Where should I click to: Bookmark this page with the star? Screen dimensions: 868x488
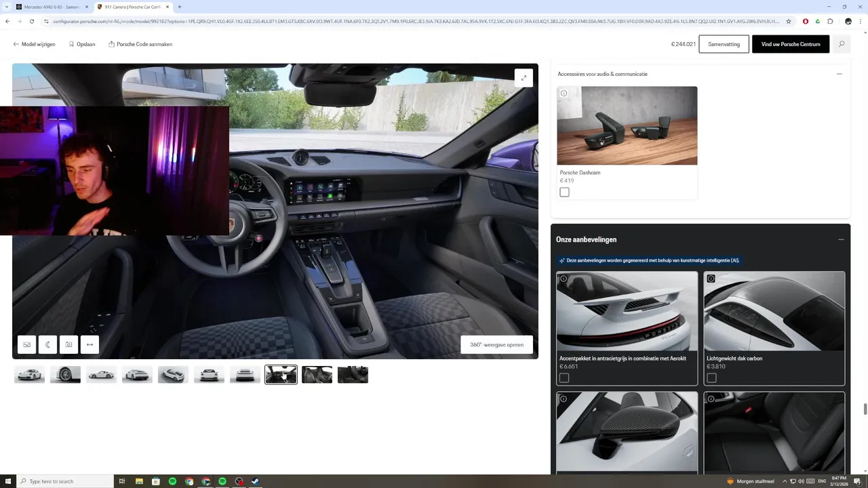(x=789, y=21)
